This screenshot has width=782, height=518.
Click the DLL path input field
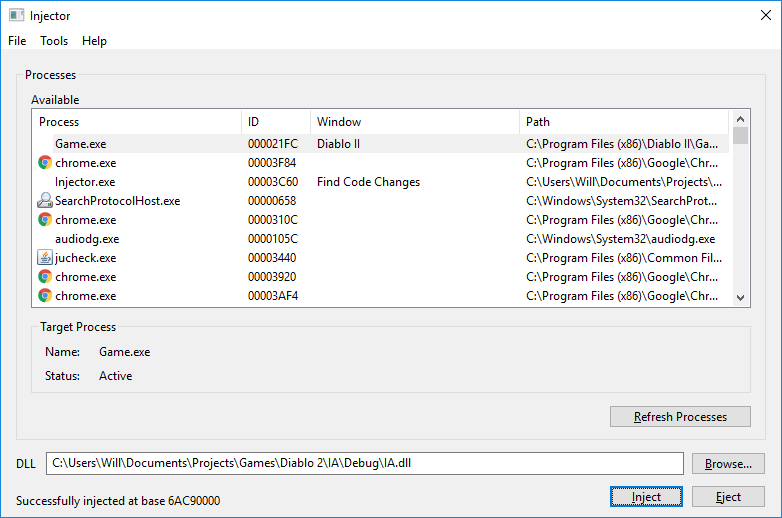365,463
